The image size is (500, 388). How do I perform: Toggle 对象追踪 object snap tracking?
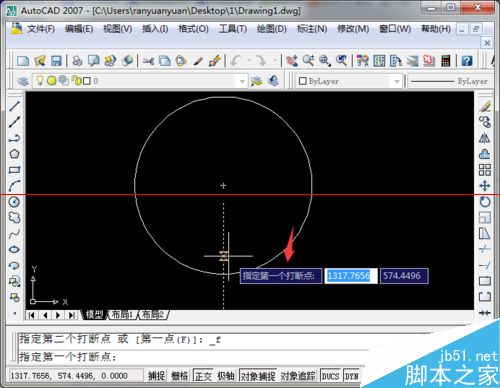point(298,376)
